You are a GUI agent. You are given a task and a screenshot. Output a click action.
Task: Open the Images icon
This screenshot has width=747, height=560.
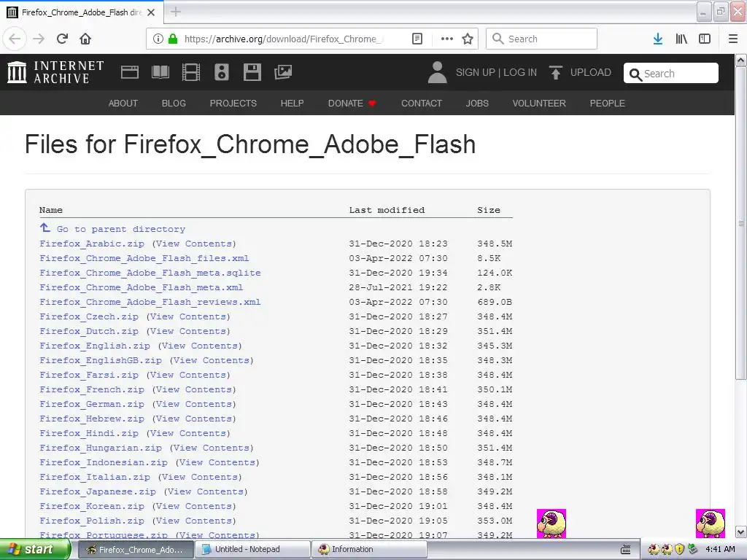click(x=283, y=72)
